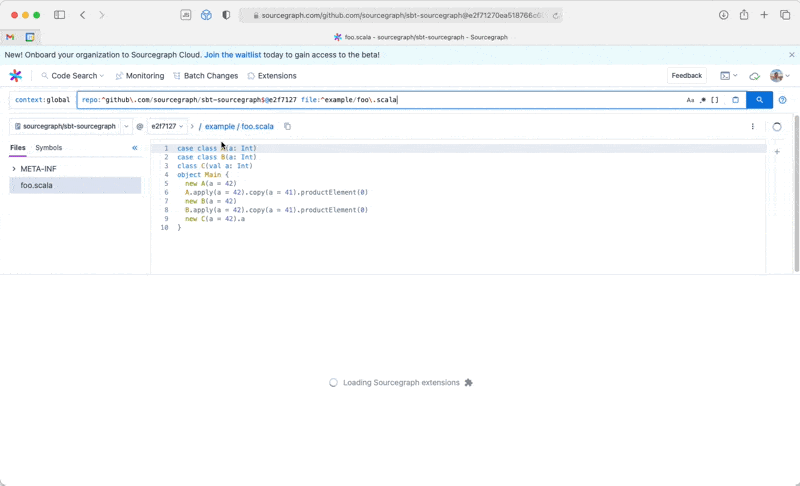Screen dimensions: 800x486
Task: Open the e2f7127 revision dropdown
Action: [167, 126]
